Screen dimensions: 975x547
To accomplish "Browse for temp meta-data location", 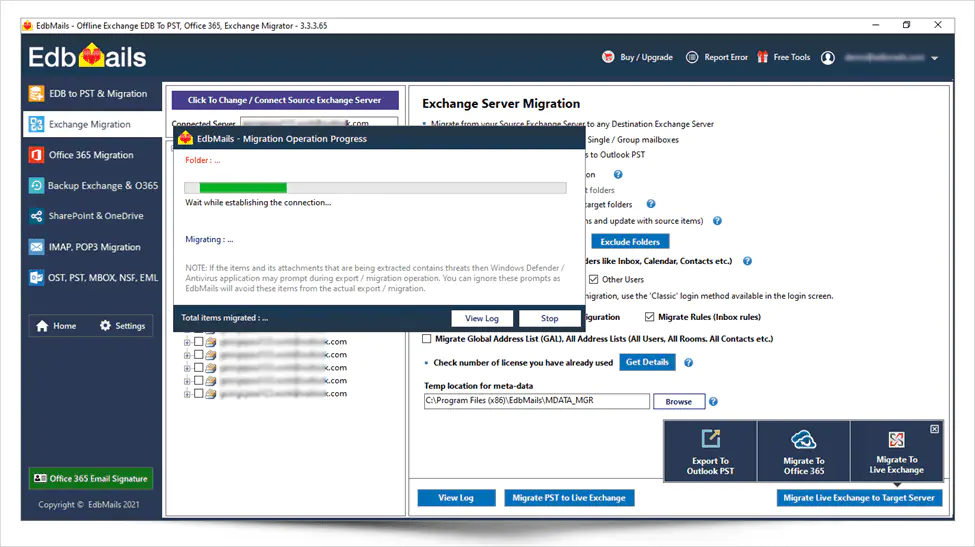I will [678, 402].
